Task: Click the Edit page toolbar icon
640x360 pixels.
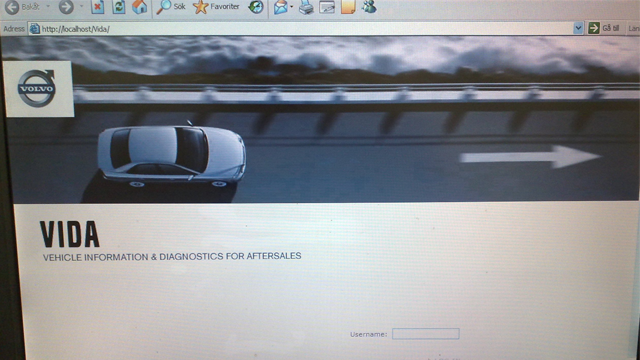Action: (327, 7)
